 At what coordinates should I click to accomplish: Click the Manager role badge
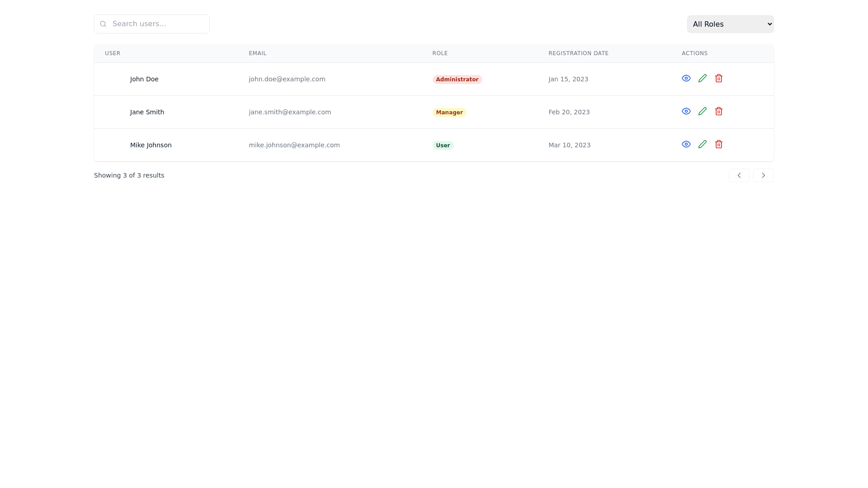coord(449,113)
